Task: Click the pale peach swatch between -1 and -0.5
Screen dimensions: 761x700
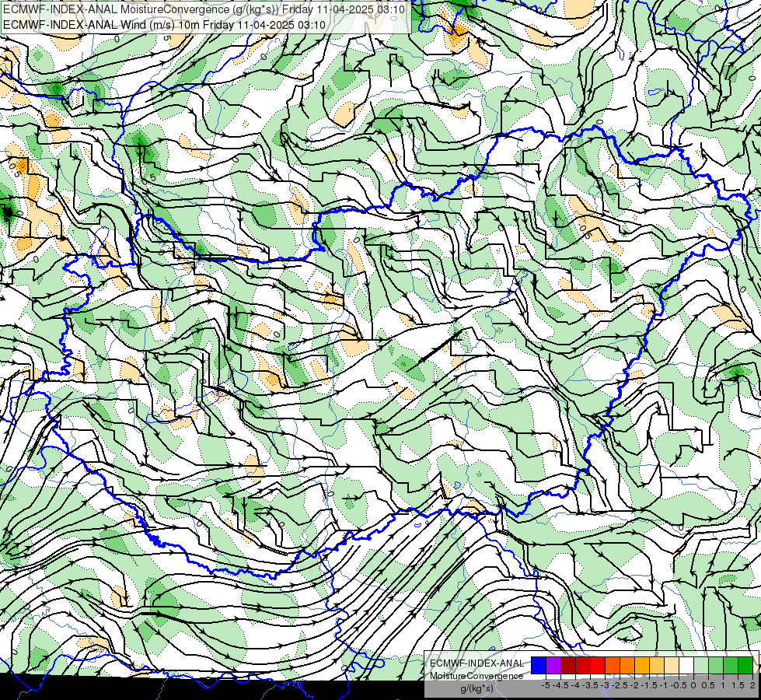Action: [x=672, y=665]
